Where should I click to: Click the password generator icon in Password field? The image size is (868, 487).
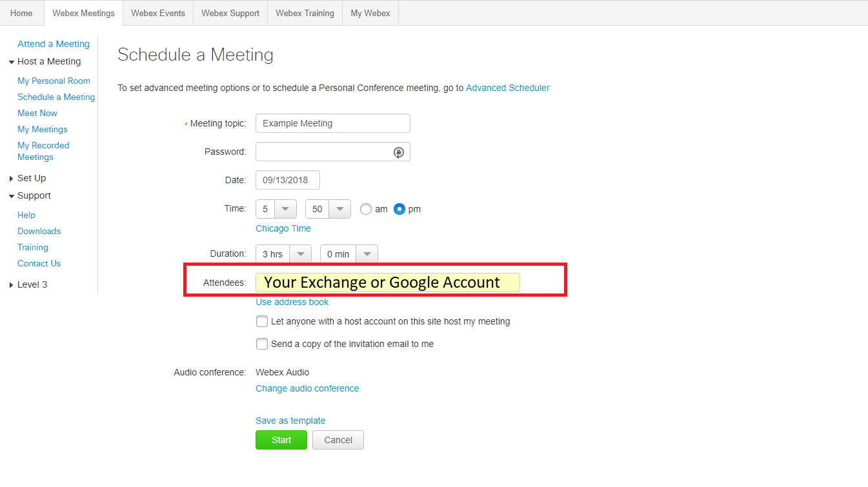pos(399,152)
